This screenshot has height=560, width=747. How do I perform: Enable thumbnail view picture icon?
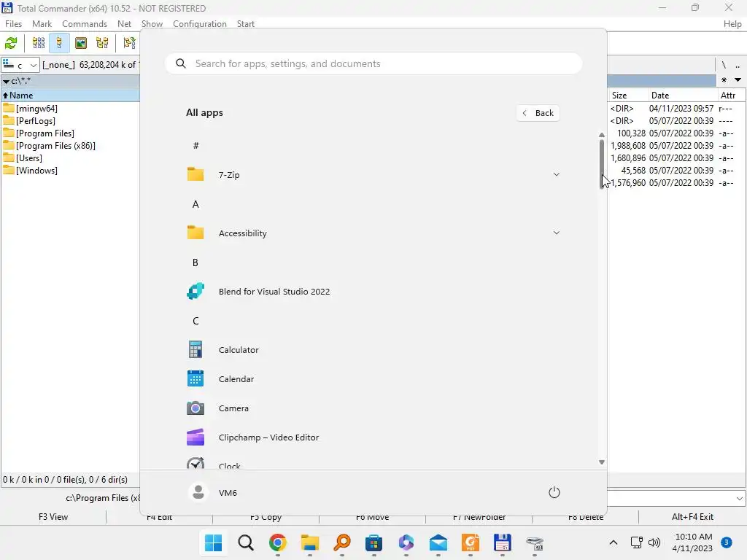click(81, 43)
